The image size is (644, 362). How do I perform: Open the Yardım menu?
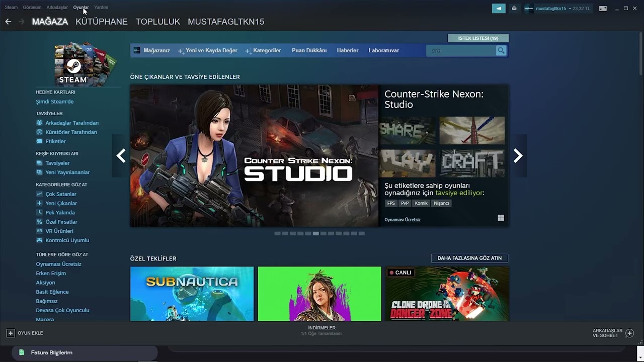[x=101, y=8]
